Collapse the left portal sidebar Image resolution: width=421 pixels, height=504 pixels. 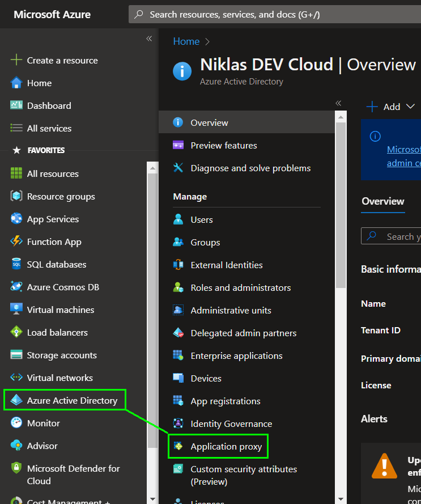tap(149, 39)
